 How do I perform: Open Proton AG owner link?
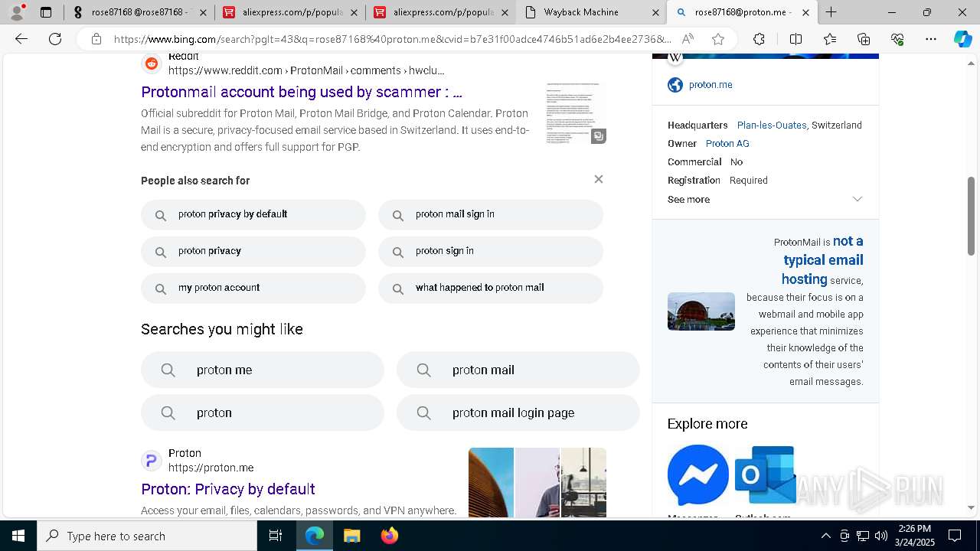point(727,144)
